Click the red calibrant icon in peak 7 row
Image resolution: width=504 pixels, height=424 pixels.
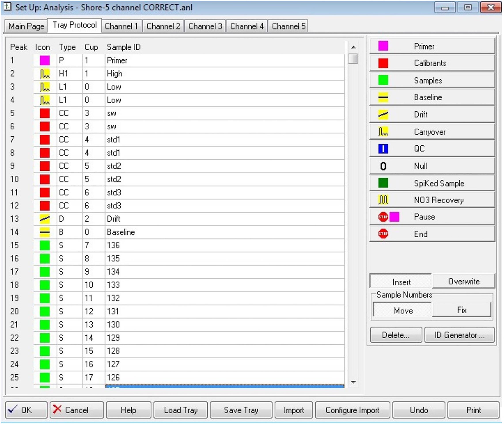click(x=45, y=140)
